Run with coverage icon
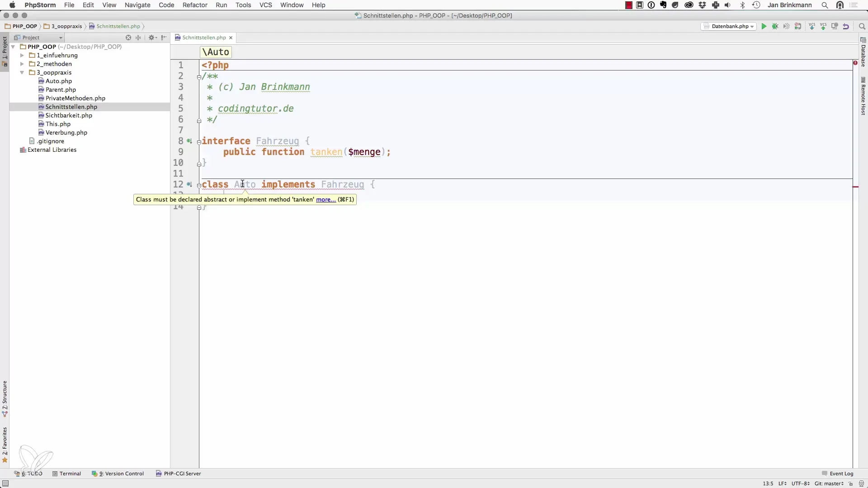The height and width of the screenshot is (488, 868). point(787,27)
